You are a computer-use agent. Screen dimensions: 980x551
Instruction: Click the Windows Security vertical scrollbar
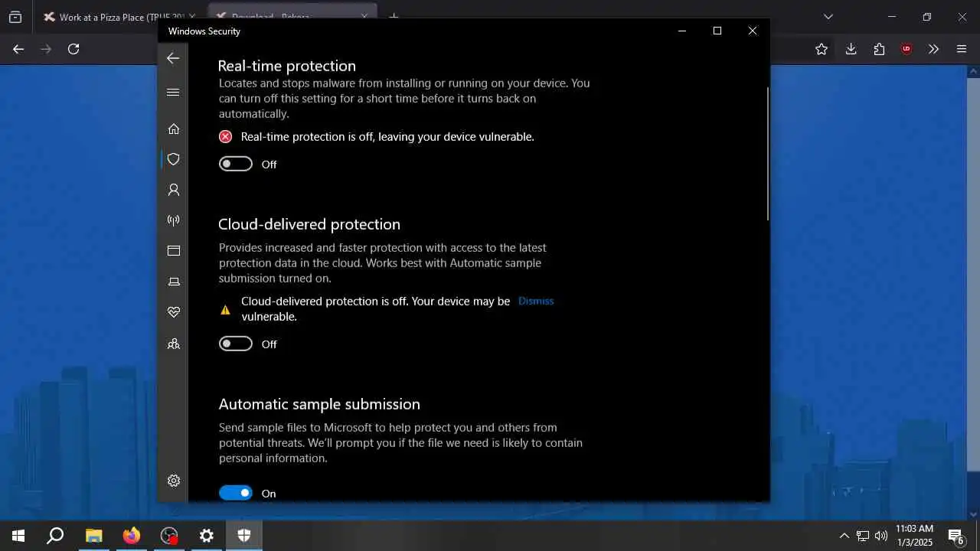[767, 153]
